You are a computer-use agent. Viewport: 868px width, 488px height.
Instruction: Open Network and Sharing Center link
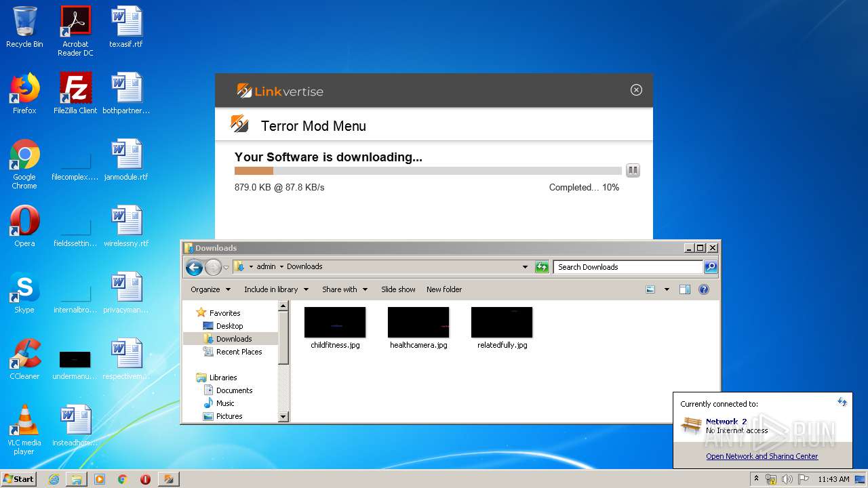pyautogui.click(x=762, y=456)
